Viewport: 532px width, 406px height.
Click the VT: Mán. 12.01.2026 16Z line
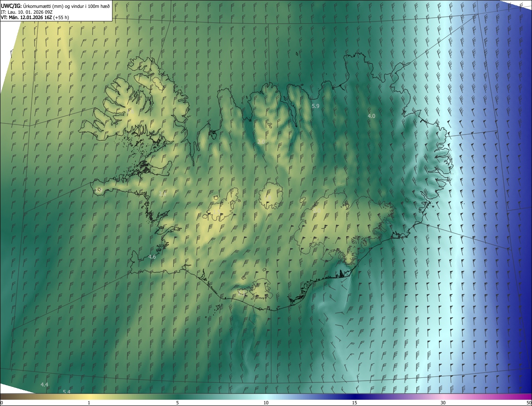(35, 17)
